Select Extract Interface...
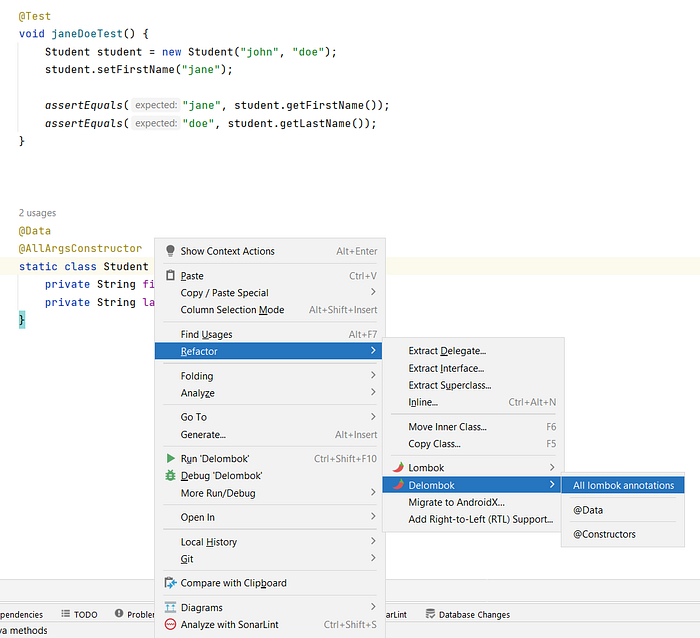This screenshot has width=700, height=638. click(473, 368)
